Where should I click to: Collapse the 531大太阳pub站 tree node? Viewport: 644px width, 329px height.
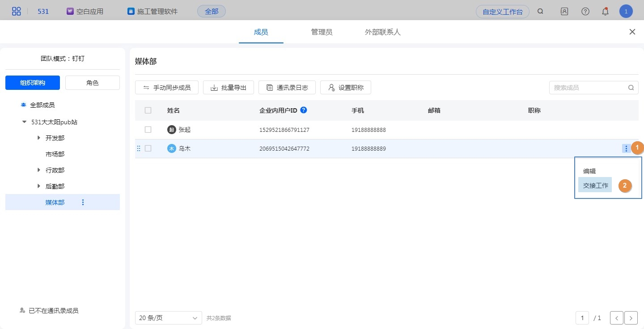[x=24, y=122]
